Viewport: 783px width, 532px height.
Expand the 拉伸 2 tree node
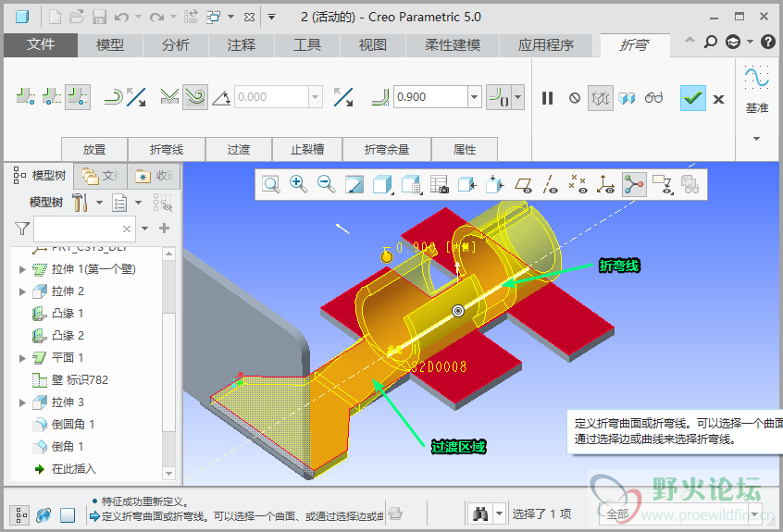[22, 291]
